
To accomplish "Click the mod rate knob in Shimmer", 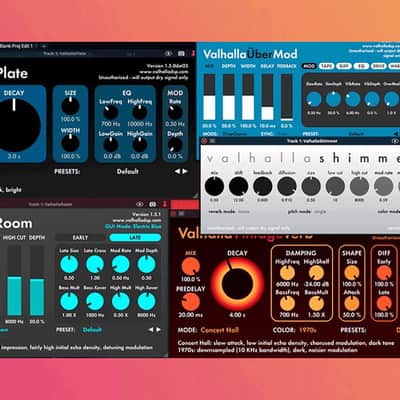I will click(x=384, y=186).
